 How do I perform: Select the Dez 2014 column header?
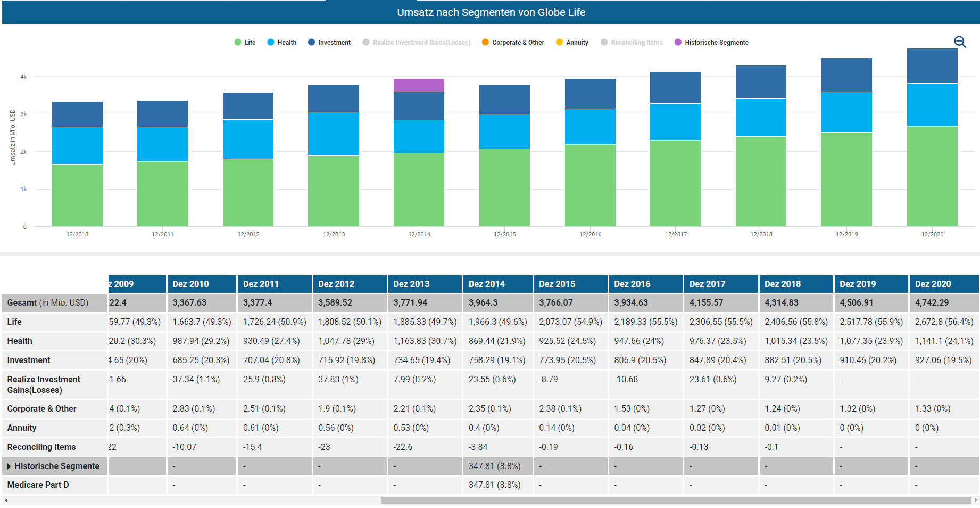pos(497,284)
